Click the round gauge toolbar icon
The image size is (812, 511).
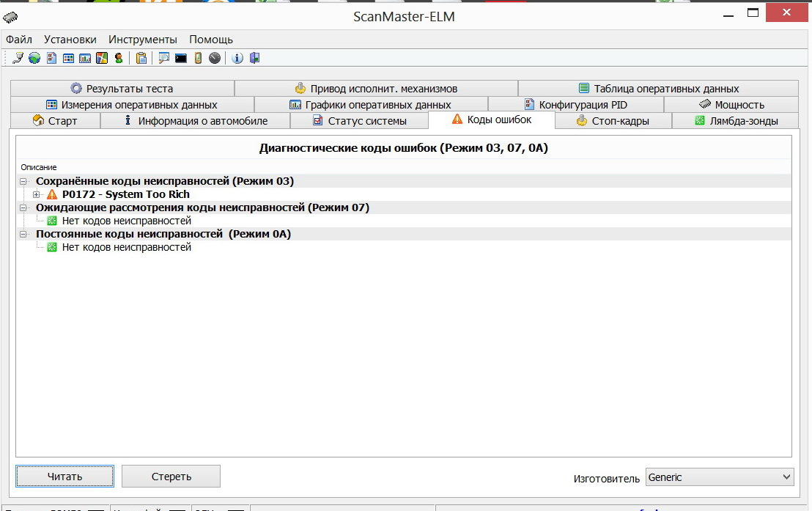click(x=215, y=58)
